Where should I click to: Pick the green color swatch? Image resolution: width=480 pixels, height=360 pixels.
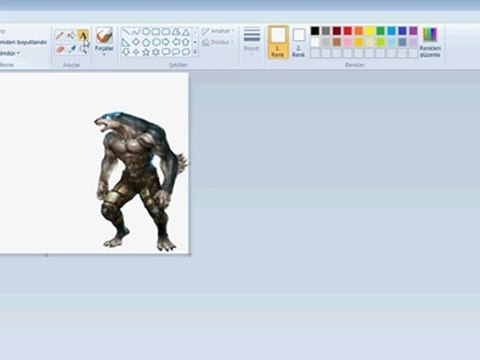[x=381, y=31]
